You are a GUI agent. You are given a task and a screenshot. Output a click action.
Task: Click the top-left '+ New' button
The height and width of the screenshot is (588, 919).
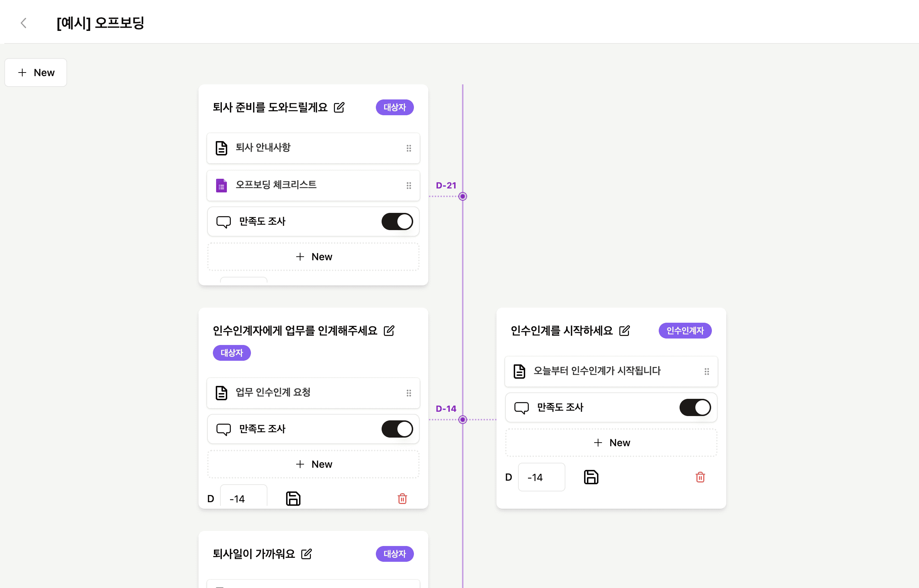click(36, 73)
